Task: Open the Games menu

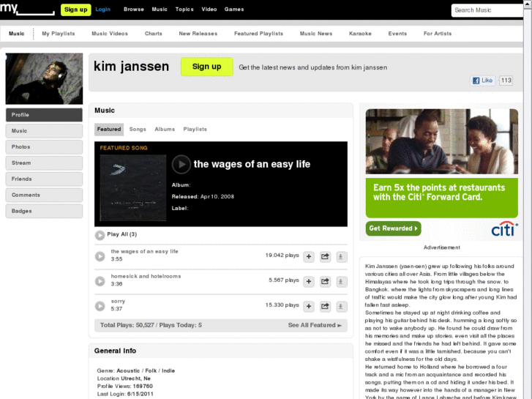Action: click(234, 10)
